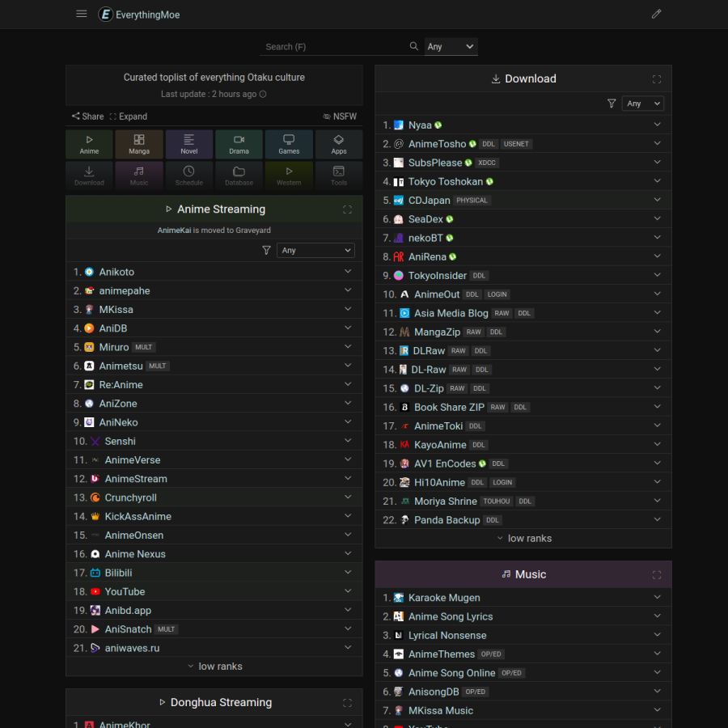Select the Apps category tile
This screenshot has width=728, height=728.
tap(339, 145)
